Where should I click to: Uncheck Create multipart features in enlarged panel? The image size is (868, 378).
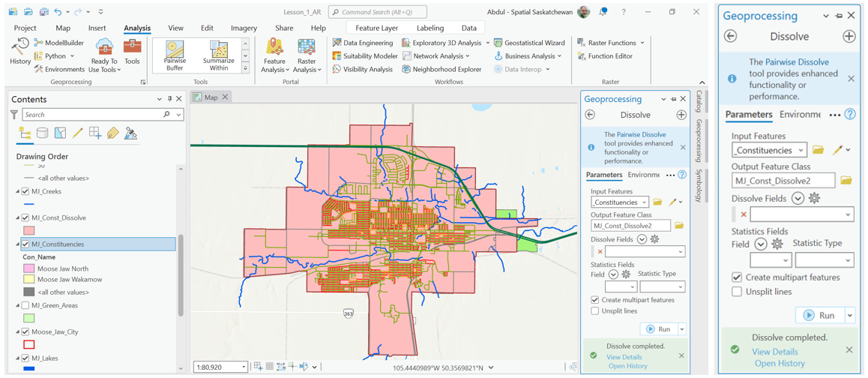point(737,277)
